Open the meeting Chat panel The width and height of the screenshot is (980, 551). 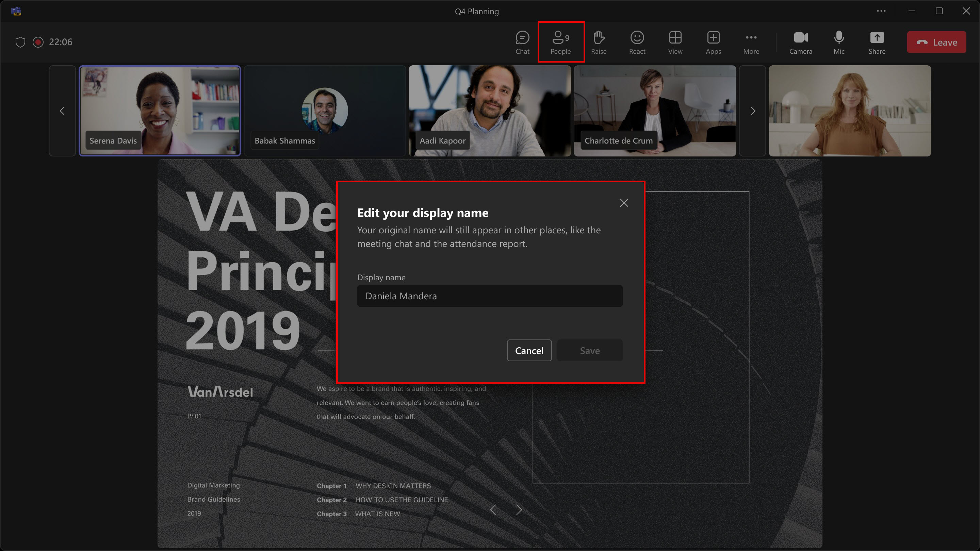point(522,42)
